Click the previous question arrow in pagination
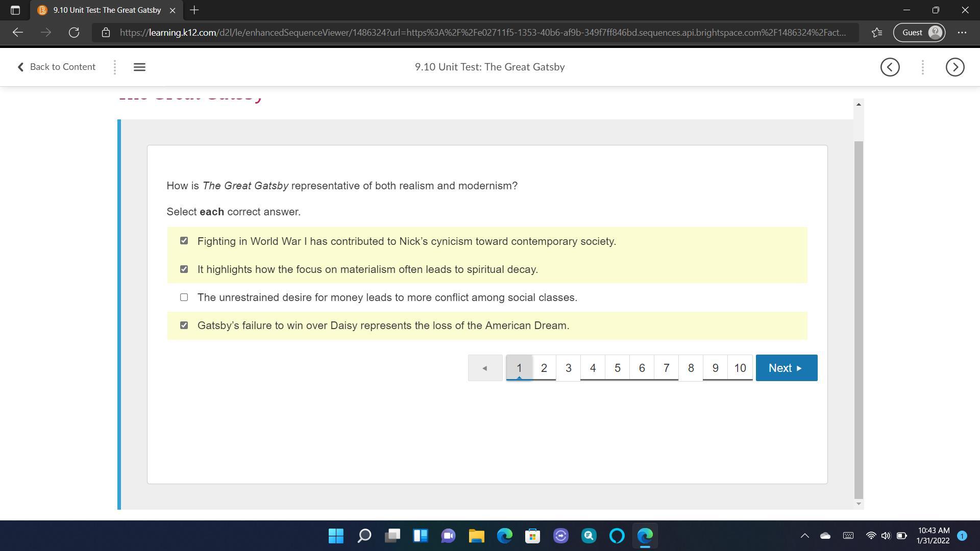 (x=485, y=368)
